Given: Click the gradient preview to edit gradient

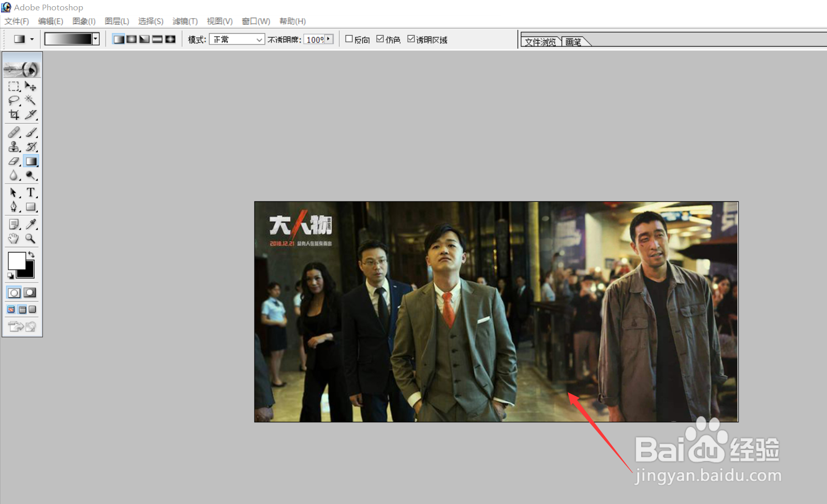Looking at the screenshot, I should click(68, 39).
